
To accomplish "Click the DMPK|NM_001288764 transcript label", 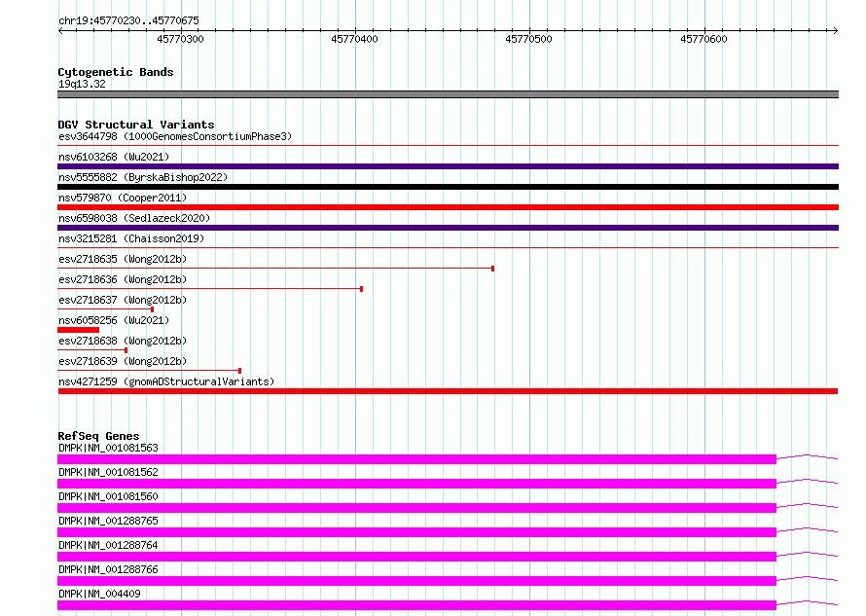I will (x=108, y=545).
